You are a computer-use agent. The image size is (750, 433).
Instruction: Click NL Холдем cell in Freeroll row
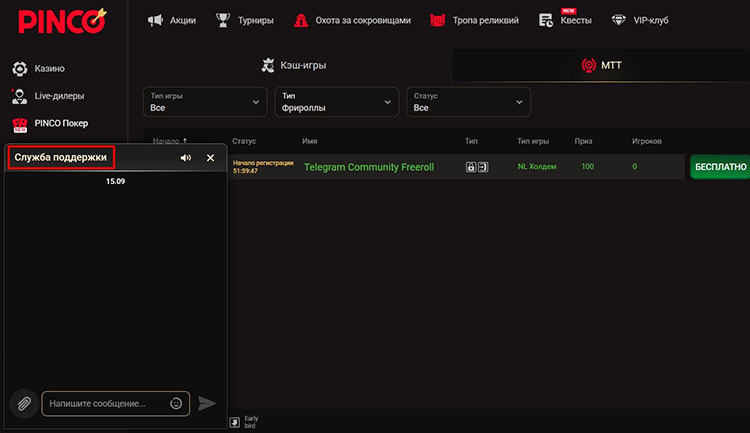point(537,167)
